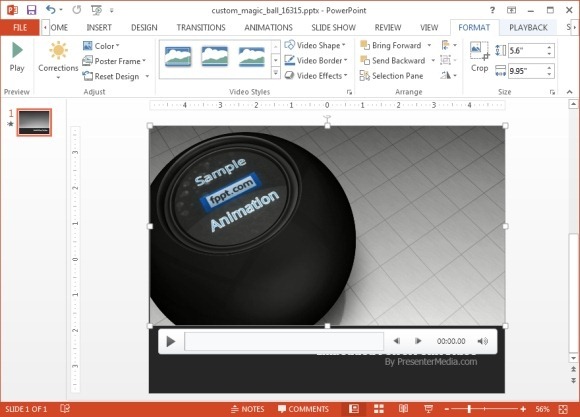Open the Size dialog launcher

tap(552, 92)
